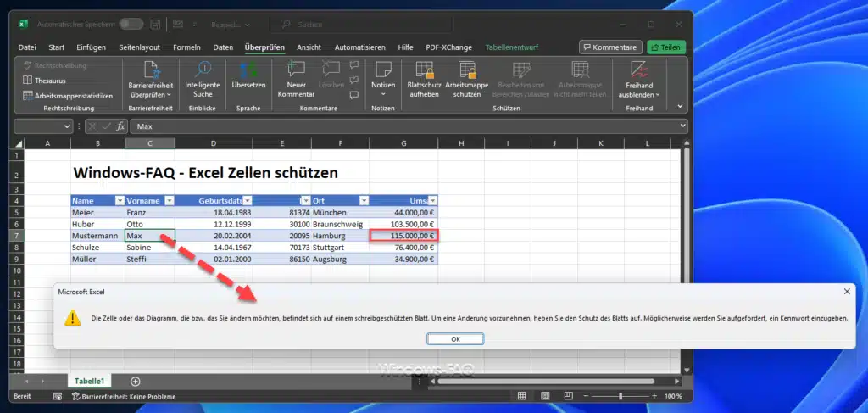Open the Thesaurus tool
Screen dimensions: 868x413
coord(44,81)
